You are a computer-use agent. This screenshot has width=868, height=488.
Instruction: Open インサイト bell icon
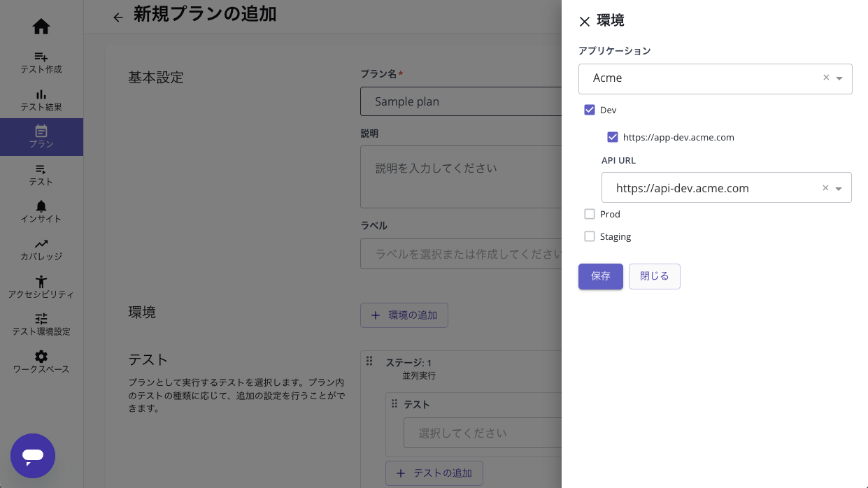point(41,206)
